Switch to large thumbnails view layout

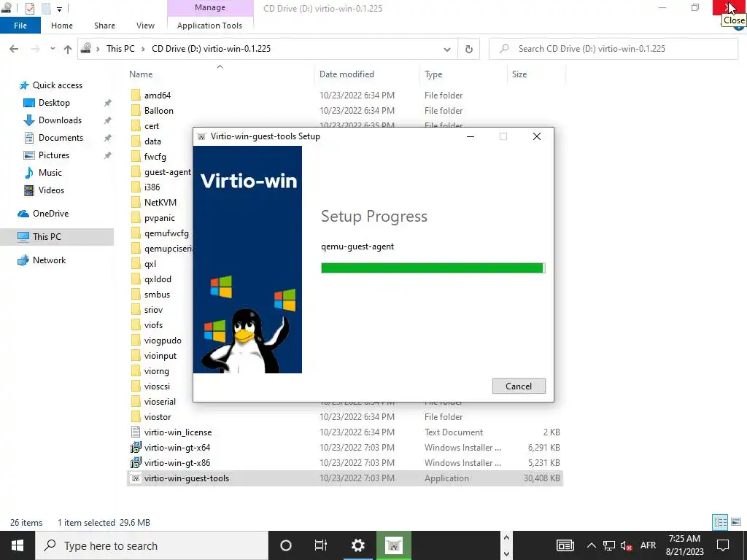click(736, 522)
